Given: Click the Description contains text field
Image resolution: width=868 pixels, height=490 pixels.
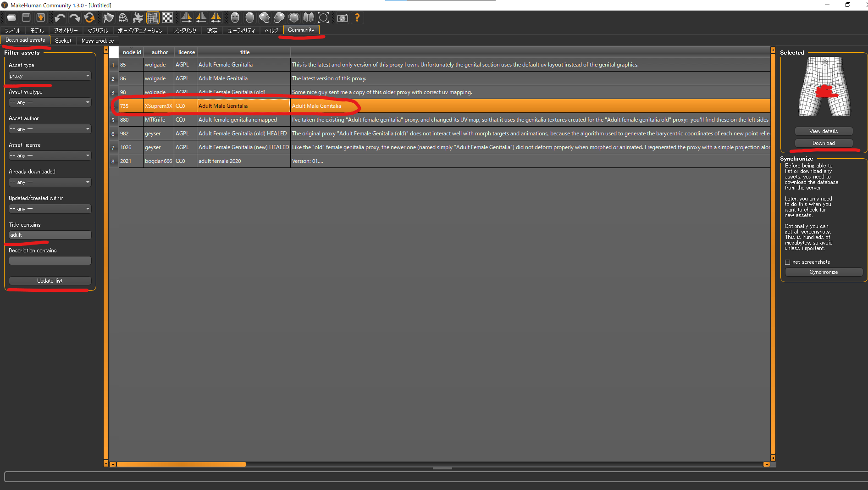Looking at the screenshot, I should coord(50,261).
